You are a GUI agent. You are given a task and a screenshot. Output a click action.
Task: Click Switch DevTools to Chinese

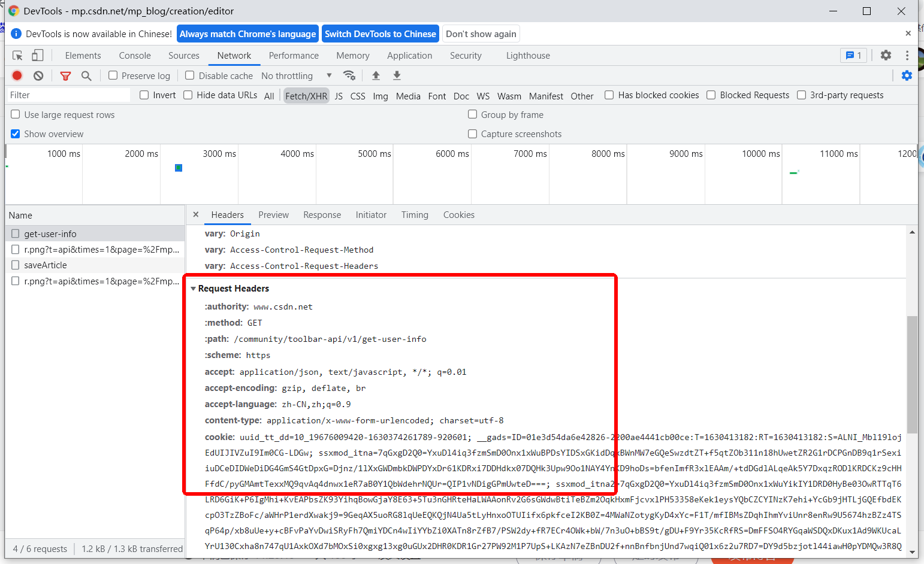point(380,34)
